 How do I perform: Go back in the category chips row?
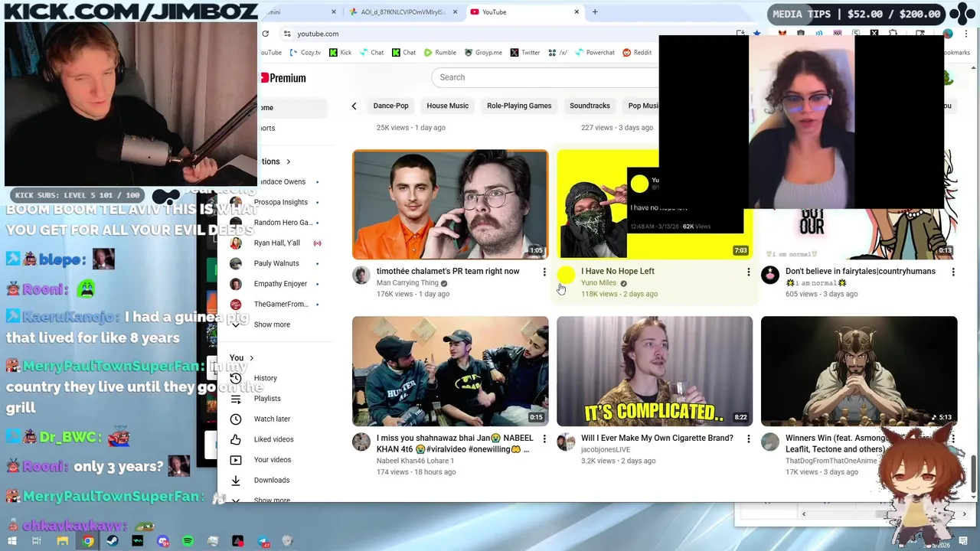point(354,106)
